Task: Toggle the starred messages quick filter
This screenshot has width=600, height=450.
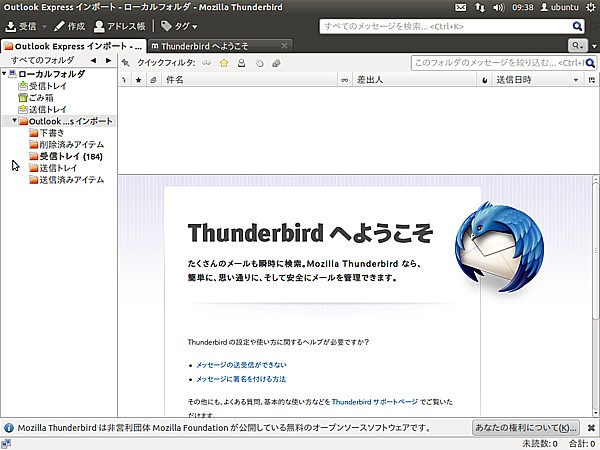Action: click(224, 63)
